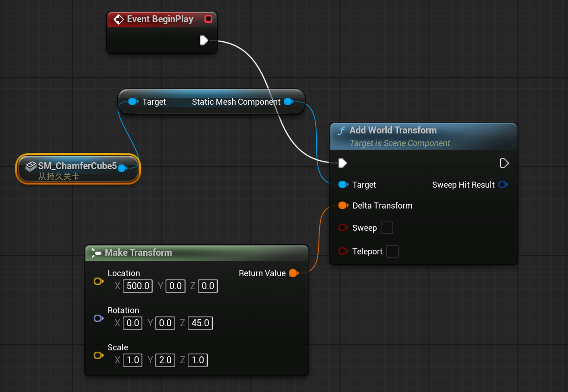Click the Target pin on Add World Transform
Image resolution: width=568 pixels, height=392 pixels.
pos(343,185)
